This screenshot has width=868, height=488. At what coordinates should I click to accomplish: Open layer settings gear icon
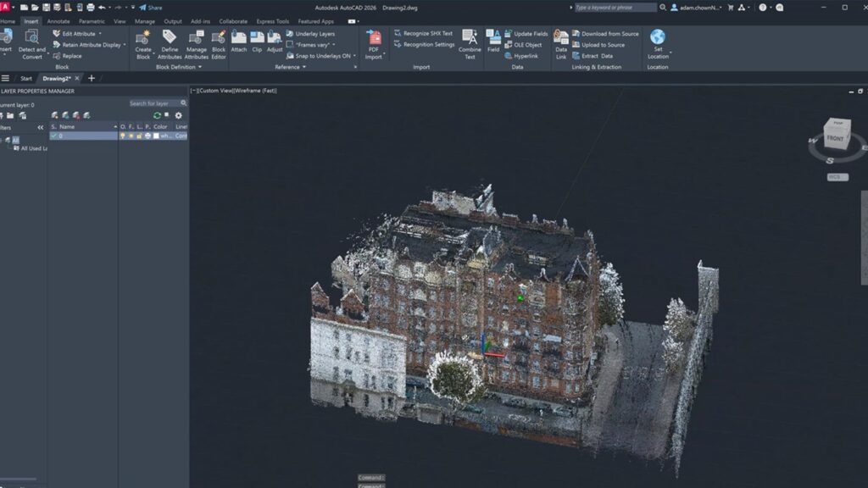click(178, 115)
